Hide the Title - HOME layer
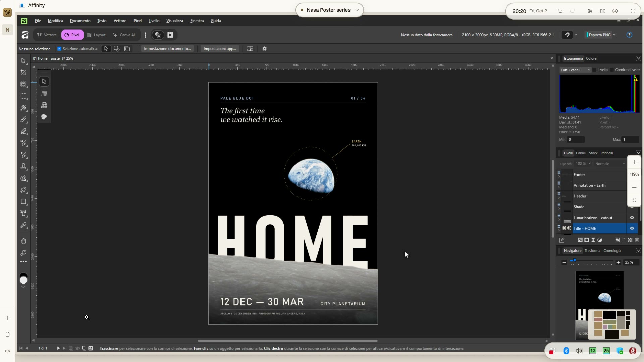The height and width of the screenshot is (362, 644). click(632, 228)
